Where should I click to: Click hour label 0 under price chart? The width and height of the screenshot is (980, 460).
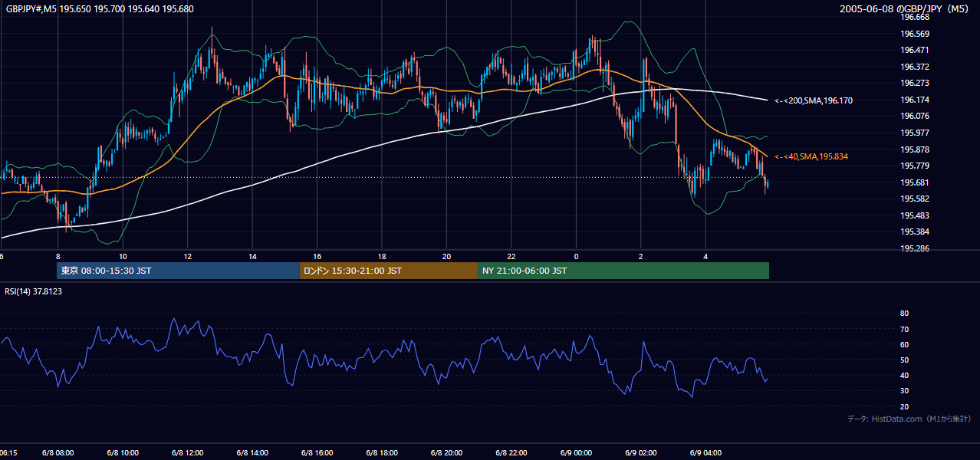click(576, 256)
